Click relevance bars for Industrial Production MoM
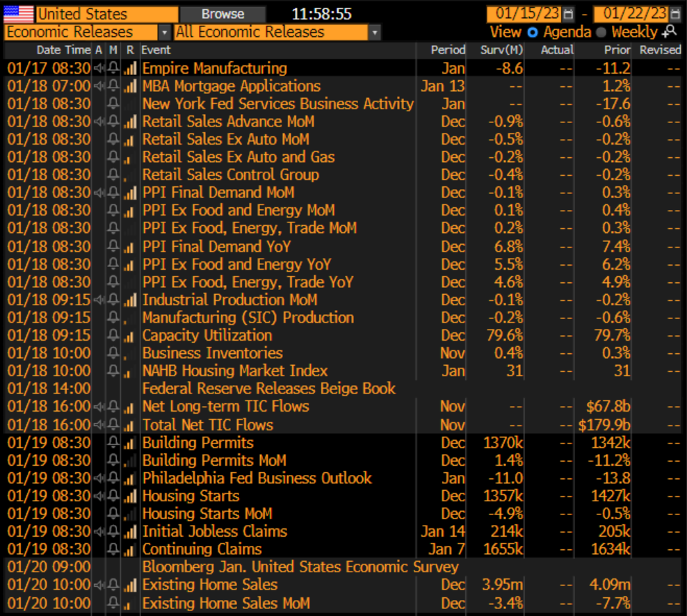The height and width of the screenshot is (616, 687). coord(130,300)
